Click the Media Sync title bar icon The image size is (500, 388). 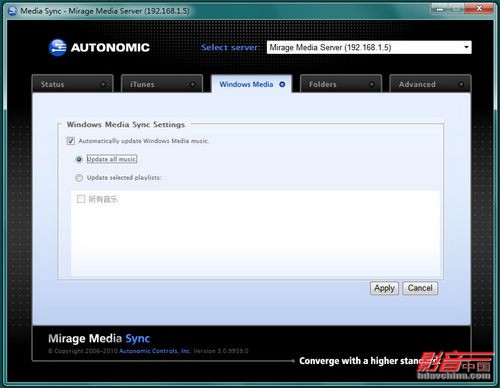click(12, 11)
